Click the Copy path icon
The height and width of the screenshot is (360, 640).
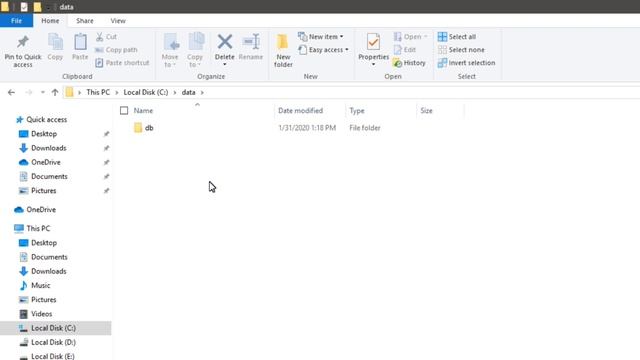(x=99, y=50)
